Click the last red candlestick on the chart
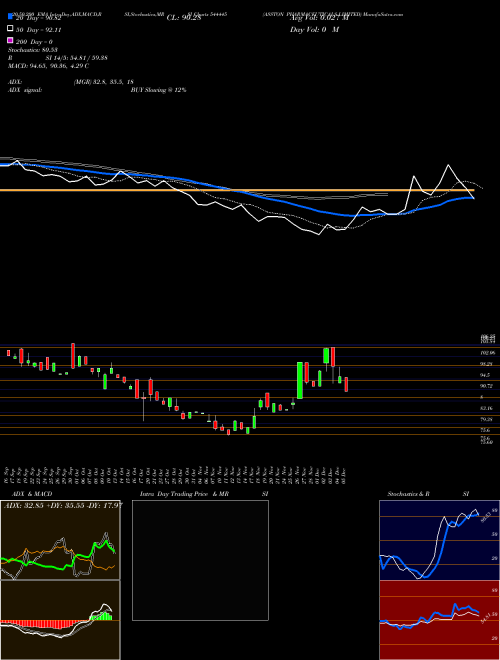The width and height of the screenshot is (500, 660). point(346,384)
